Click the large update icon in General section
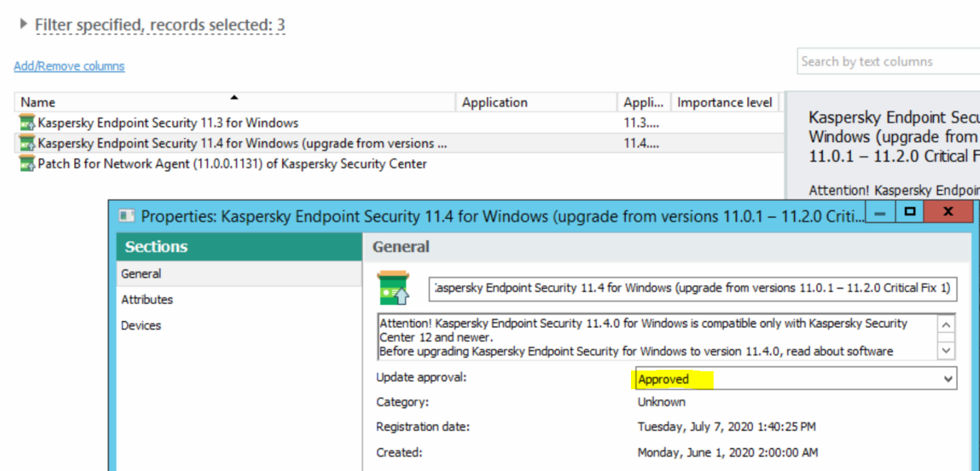980x471 pixels. tap(393, 288)
